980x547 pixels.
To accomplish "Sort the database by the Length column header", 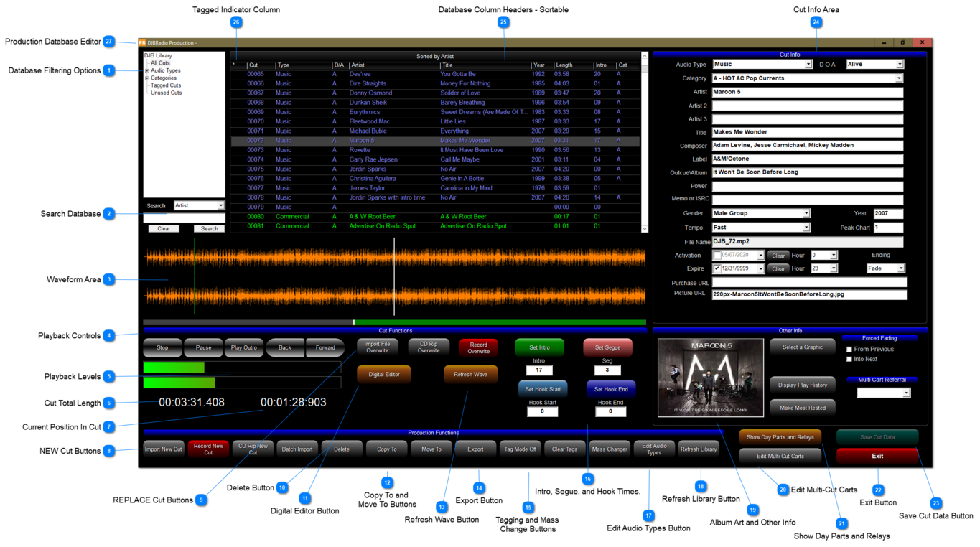I will 573,65.
